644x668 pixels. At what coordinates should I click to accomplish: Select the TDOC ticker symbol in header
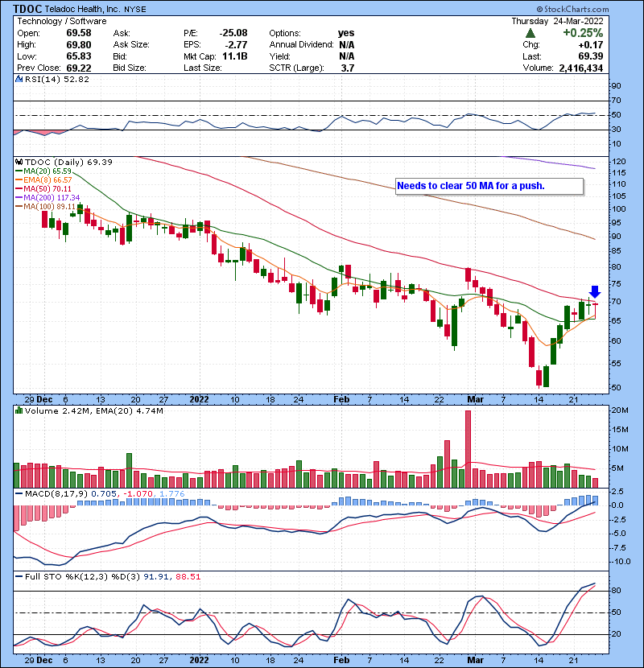pos(27,9)
